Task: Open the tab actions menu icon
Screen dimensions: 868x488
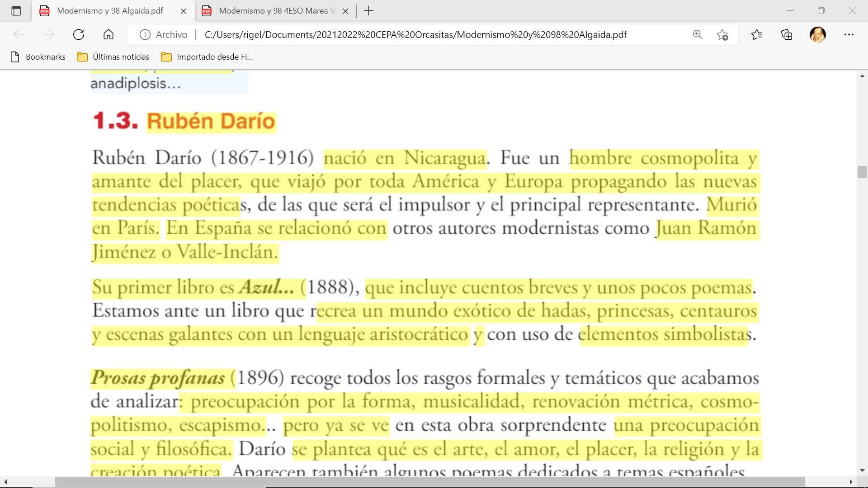Action: click(x=16, y=11)
